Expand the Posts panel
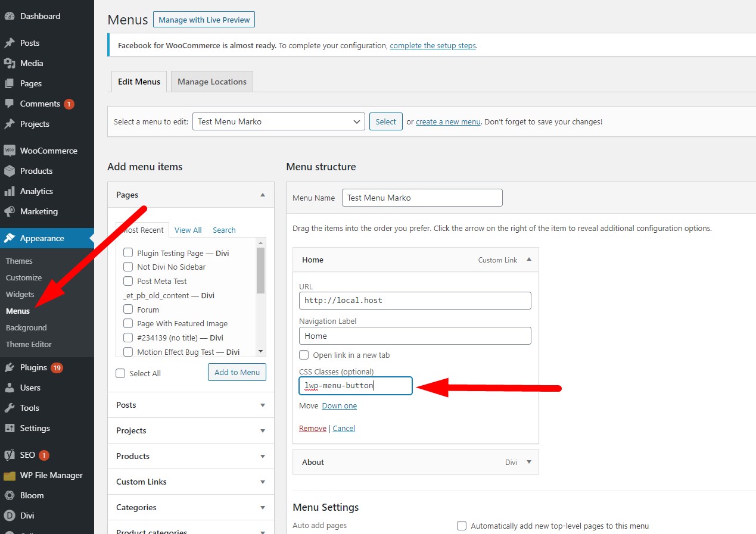Screen dimensions: 756x534 click(x=263, y=405)
